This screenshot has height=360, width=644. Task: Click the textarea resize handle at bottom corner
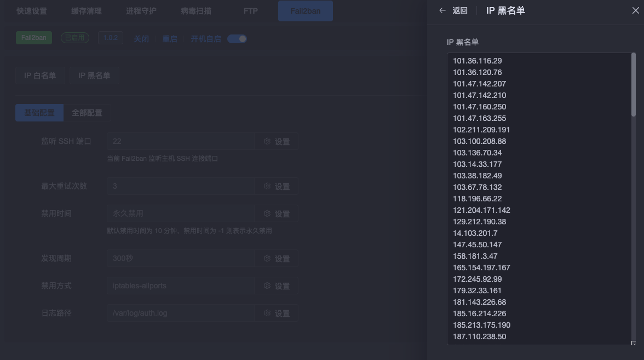click(x=633, y=343)
